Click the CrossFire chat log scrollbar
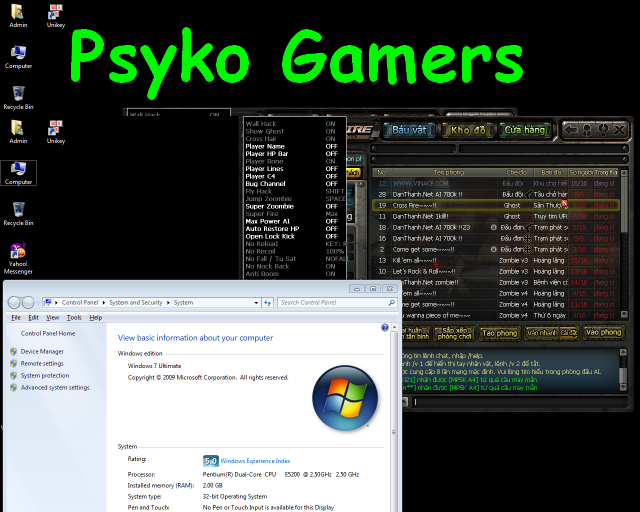Image resolution: width=640 pixels, height=512 pixels. 623,370
